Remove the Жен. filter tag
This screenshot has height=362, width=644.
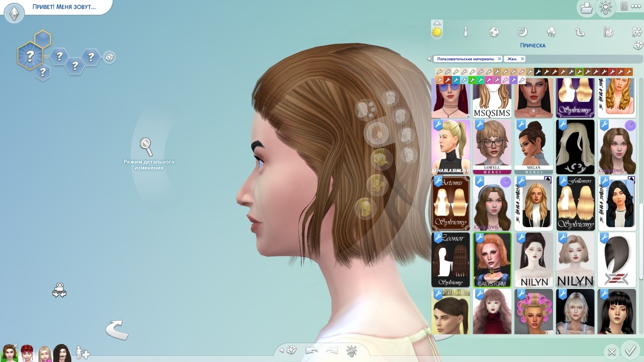522,59
